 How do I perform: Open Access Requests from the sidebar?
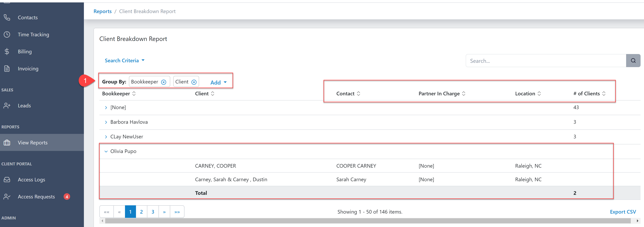[36, 197]
